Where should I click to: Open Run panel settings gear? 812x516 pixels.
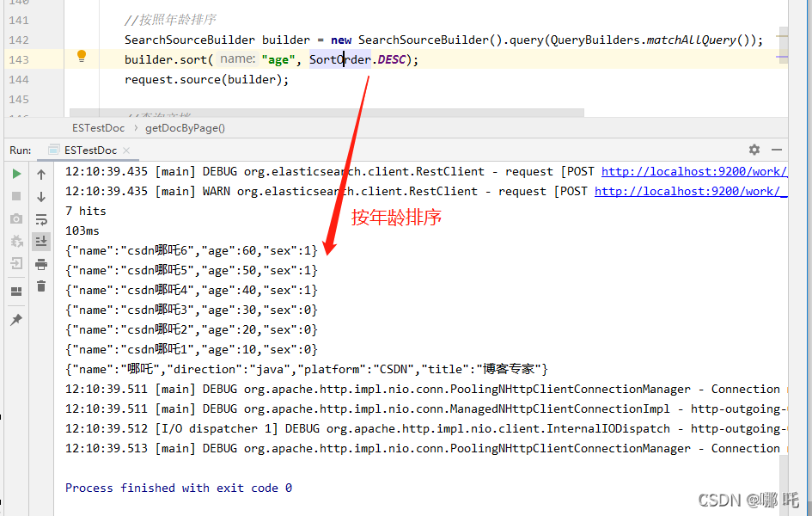(754, 150)
